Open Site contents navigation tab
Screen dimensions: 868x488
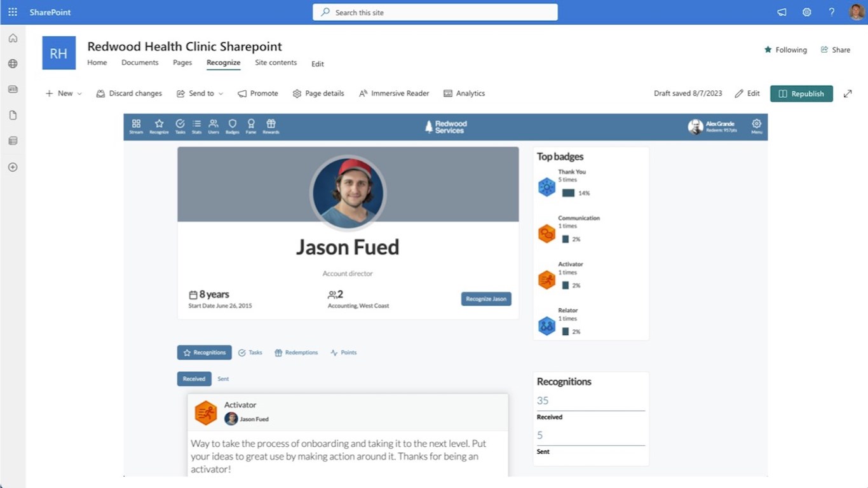[276, 62]
